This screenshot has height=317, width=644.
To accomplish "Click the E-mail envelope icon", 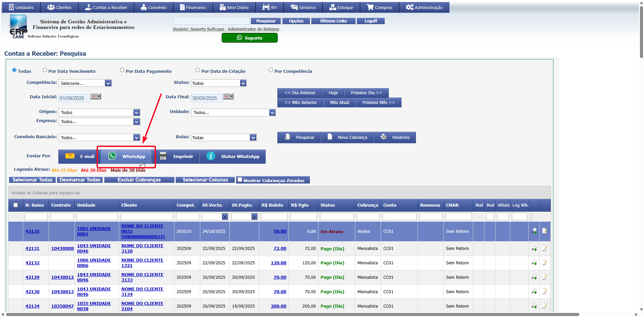I will coord(70,156).
